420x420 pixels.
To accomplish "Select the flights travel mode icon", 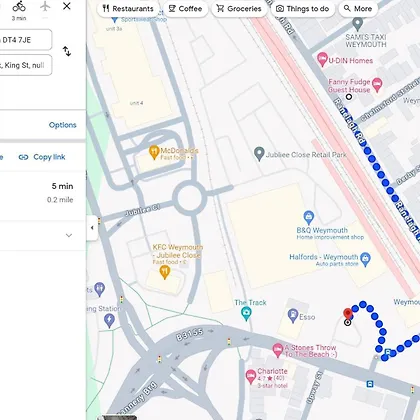I will [45, 6].
